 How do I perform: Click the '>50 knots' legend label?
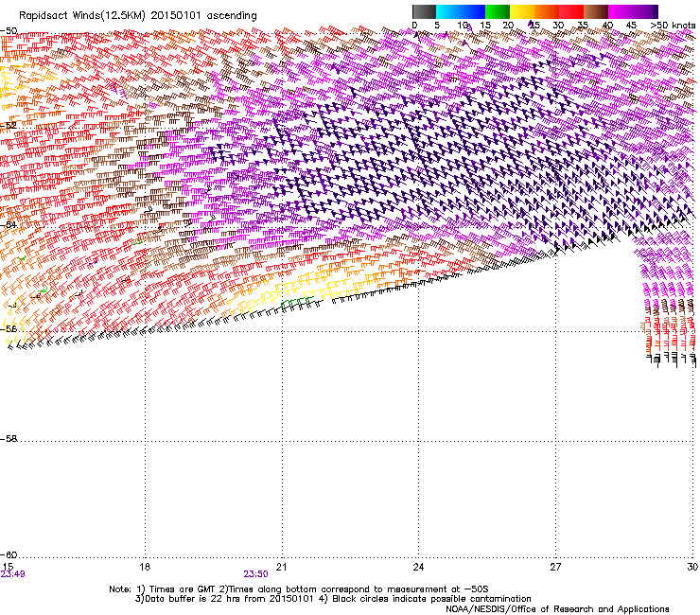(673, 26)
